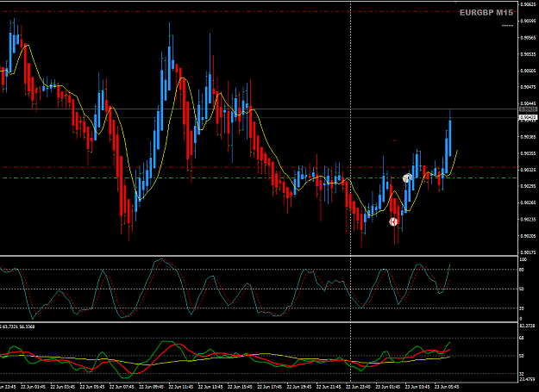Click the 22 Jun 23:45 time label near the vertical line
The height and width of the screenshot is (392, 539).
click(x=359, y=387)
